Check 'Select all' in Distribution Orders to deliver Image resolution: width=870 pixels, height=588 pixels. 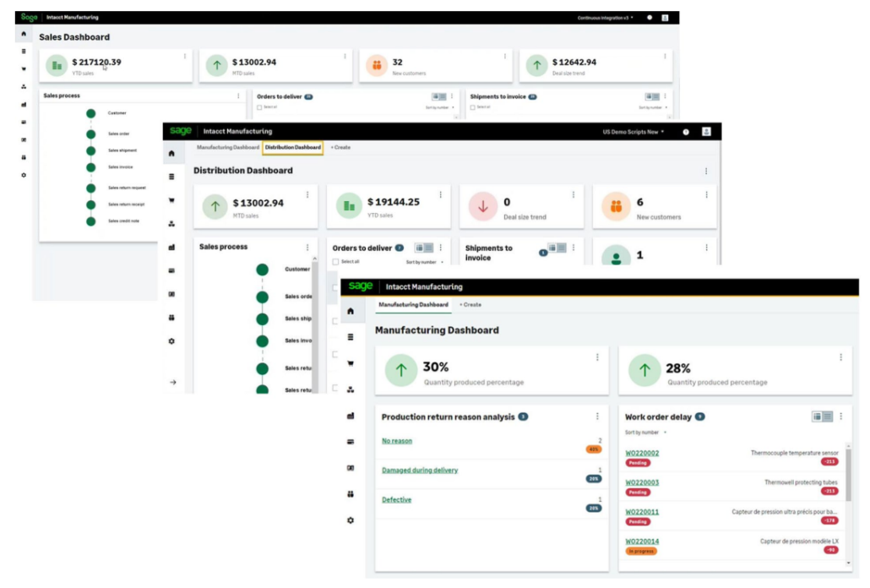(x=335, y=262)
